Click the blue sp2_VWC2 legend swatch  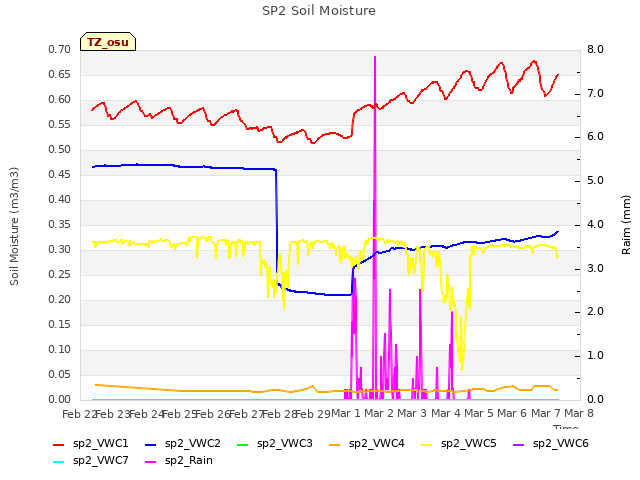[x=151, y=444]
